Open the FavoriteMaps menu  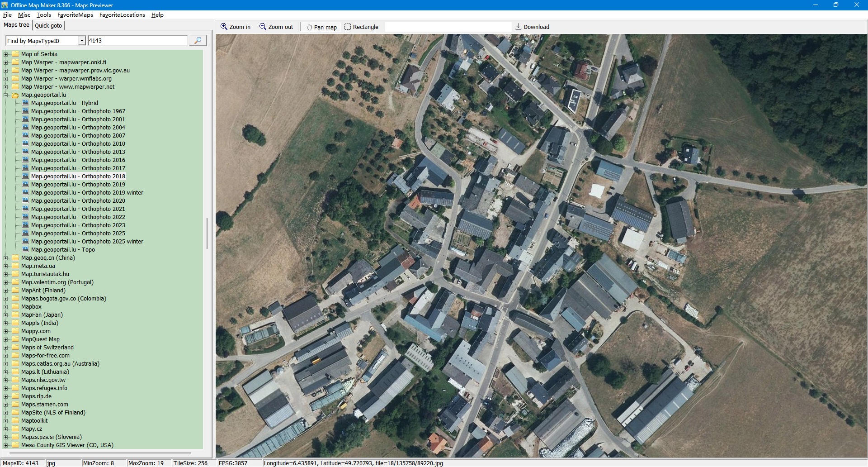point(75,15)
